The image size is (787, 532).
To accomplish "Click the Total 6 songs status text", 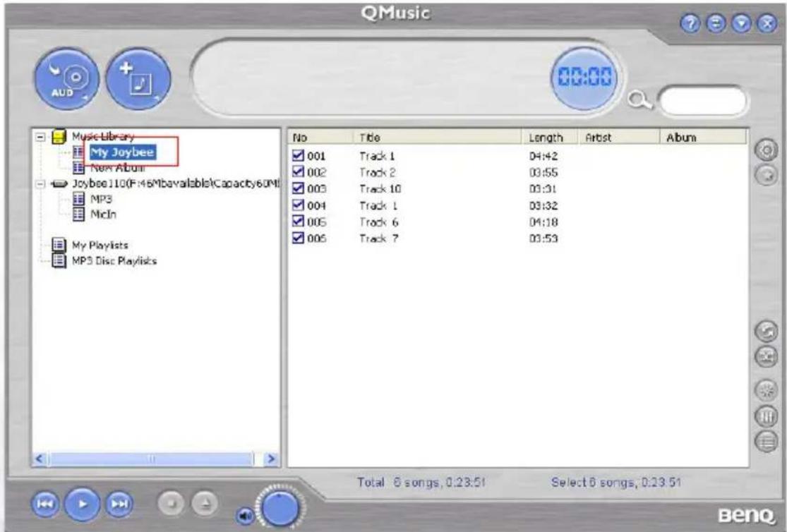I will coord(421,483).
